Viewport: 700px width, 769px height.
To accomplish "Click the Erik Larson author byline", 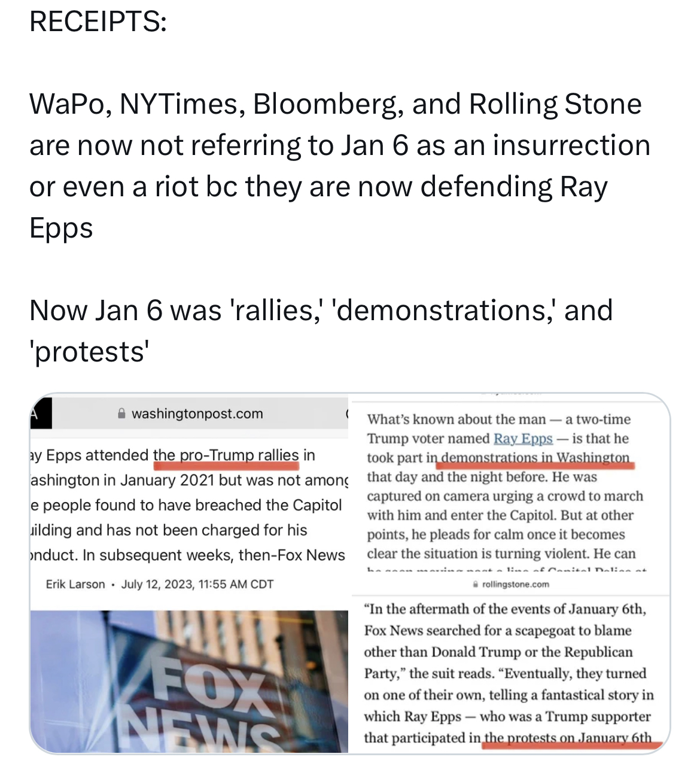I will tap(75, 584).
